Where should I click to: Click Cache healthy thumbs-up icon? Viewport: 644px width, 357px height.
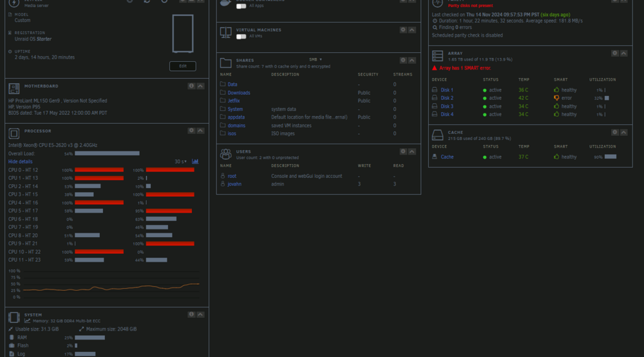[556, 157]
